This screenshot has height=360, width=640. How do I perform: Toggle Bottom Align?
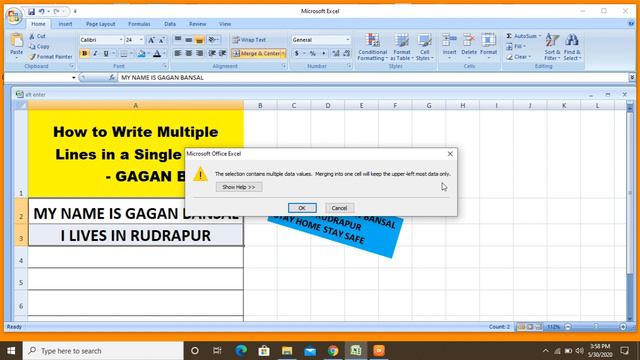(199, 40)
